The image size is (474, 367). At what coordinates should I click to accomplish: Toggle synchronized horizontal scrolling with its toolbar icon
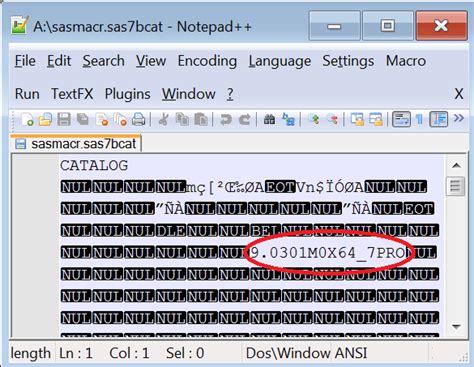pos(376,119)
